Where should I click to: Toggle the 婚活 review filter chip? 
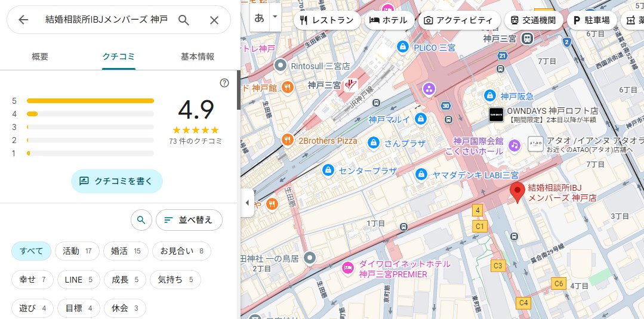coord(125,251)
